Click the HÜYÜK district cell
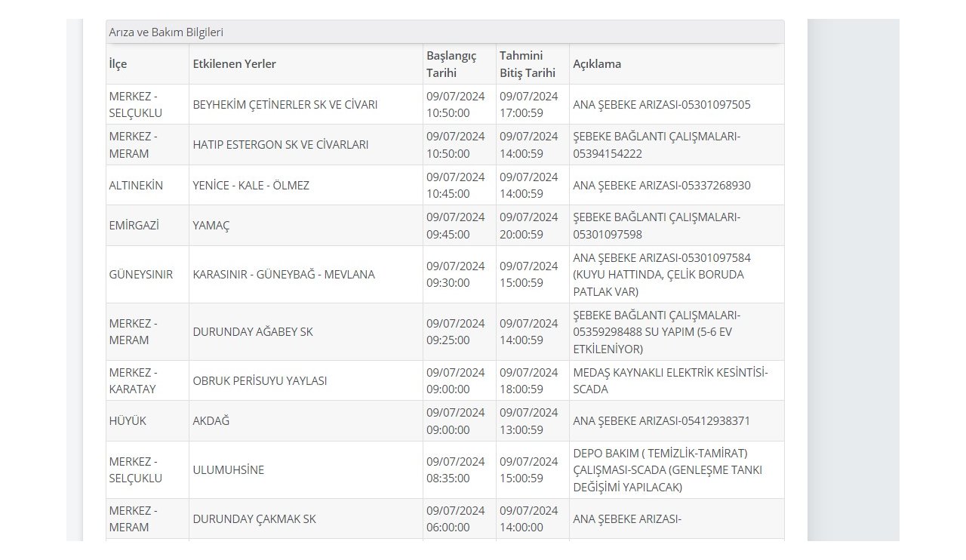The width and height of the screenshot is (966, 560). [x=128, y=421]
